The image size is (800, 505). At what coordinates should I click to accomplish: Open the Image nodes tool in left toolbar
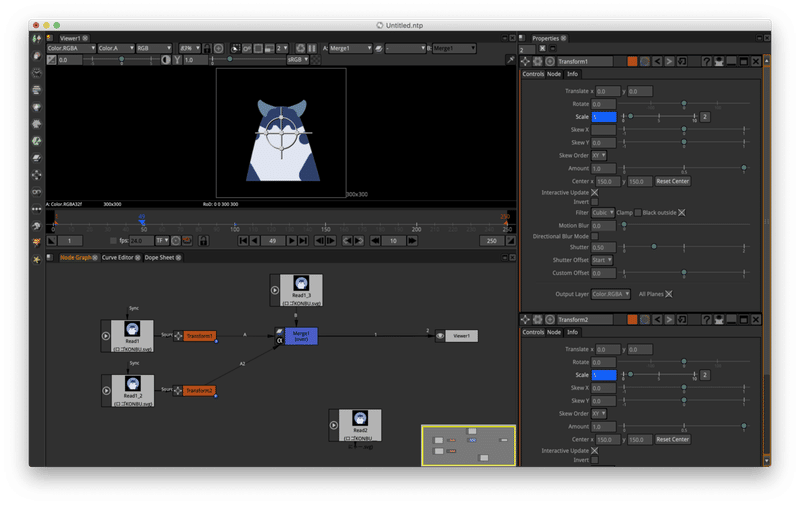(x=37, y=39)
